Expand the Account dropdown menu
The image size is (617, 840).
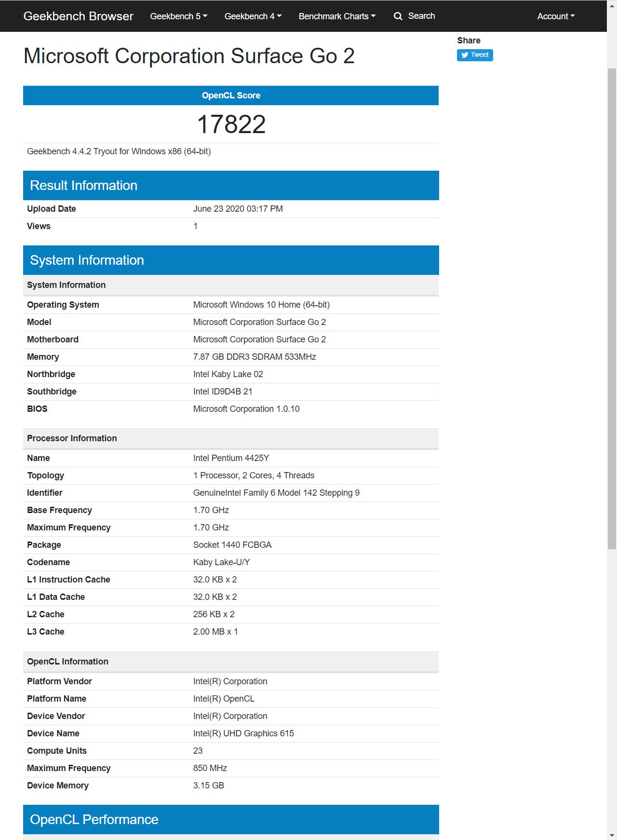click(556, 16)
